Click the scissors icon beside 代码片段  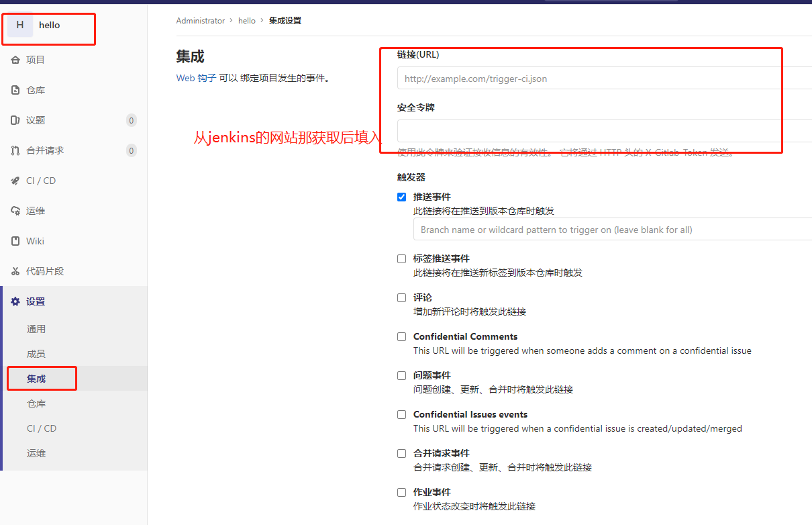pos(15,271)
